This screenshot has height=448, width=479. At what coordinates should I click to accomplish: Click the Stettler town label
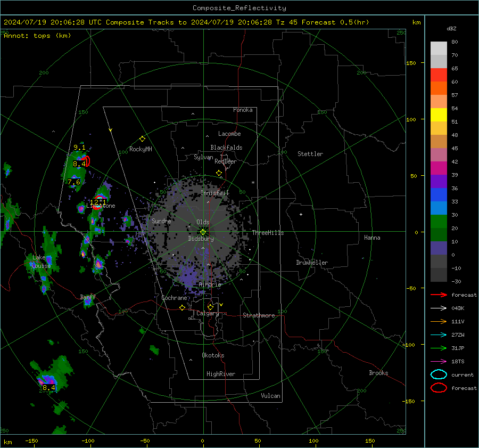click(310, 154)
